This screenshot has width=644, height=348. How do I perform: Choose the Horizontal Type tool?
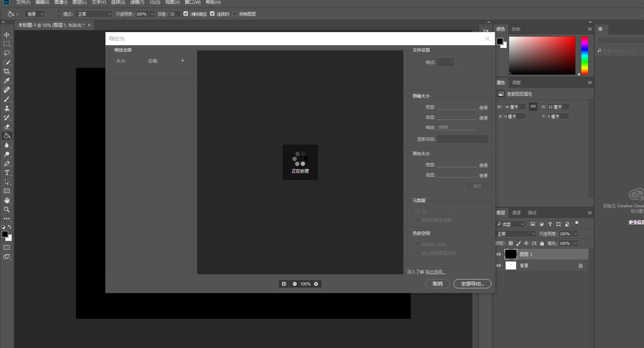(x=7, y=173)
